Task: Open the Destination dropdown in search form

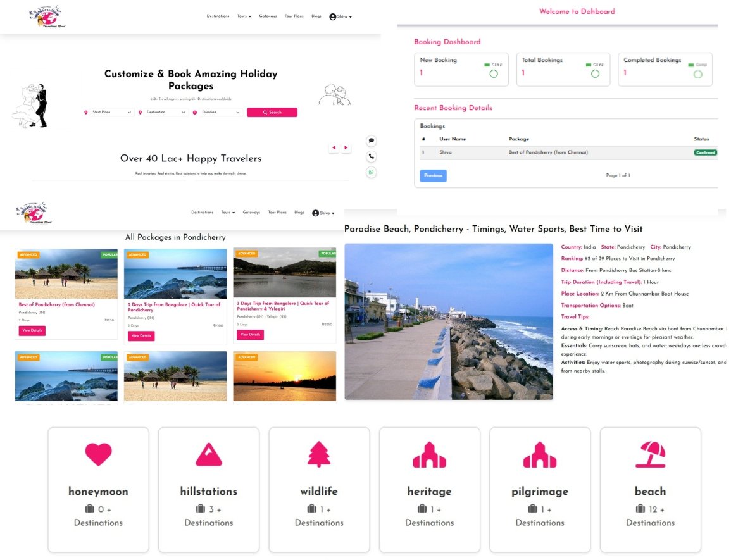Action: click(x=163, y=113)
